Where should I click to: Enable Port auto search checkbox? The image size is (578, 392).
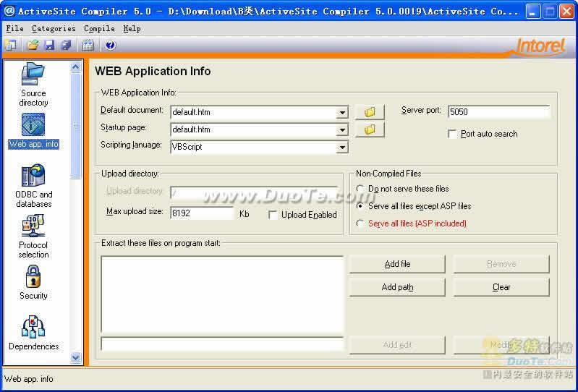(452, 134)
